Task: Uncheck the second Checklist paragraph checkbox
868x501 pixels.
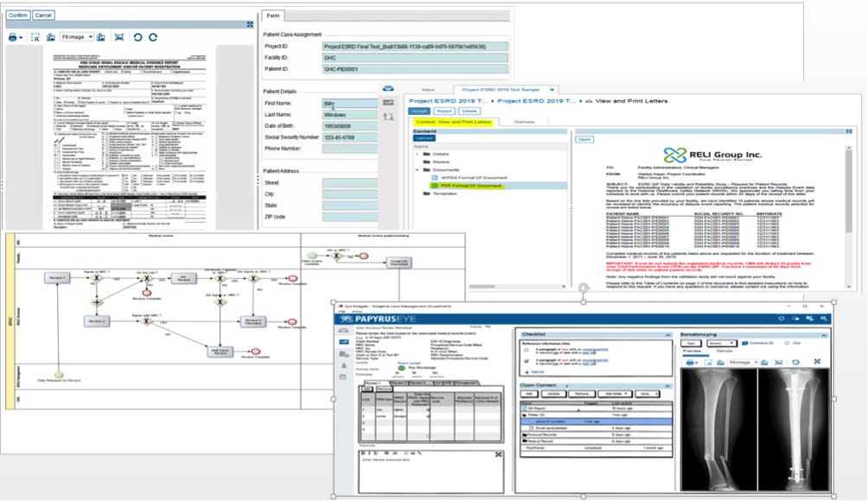Action: [526, 363]
